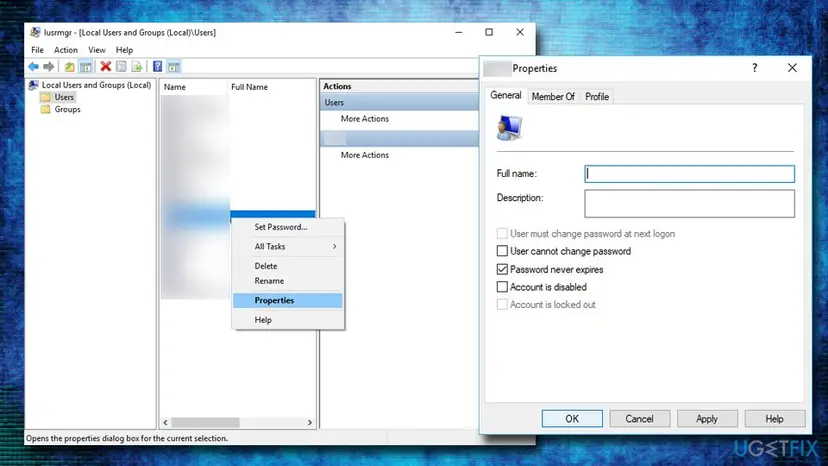Switch to the Member Of tab

[553, 97]
